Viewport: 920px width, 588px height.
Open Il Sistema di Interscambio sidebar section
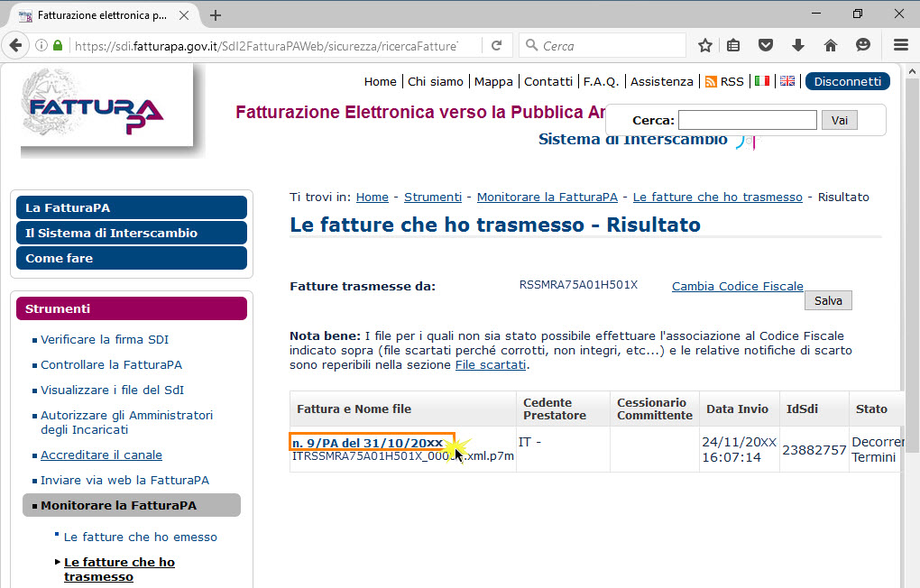tap(132, 233)
